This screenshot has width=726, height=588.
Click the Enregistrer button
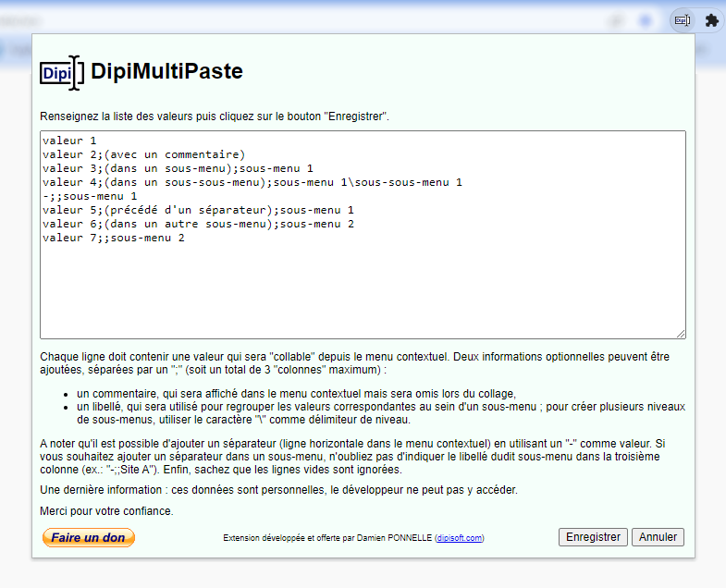click(x=593, y=537)
